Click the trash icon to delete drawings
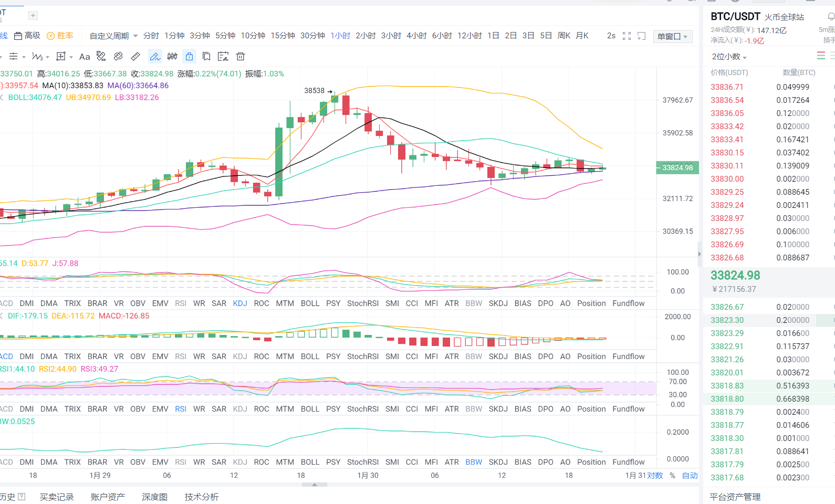This screenshot has height=504, width=835. 241,57
